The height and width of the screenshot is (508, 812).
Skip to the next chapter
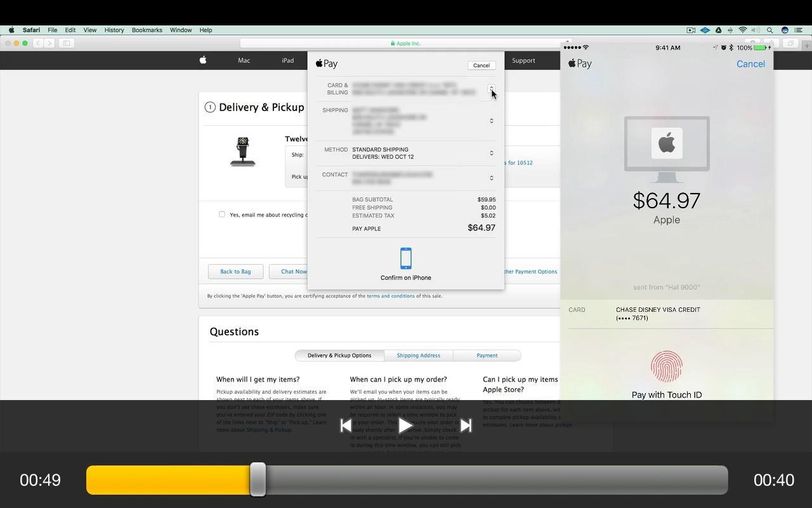click(x=466, y=425)
